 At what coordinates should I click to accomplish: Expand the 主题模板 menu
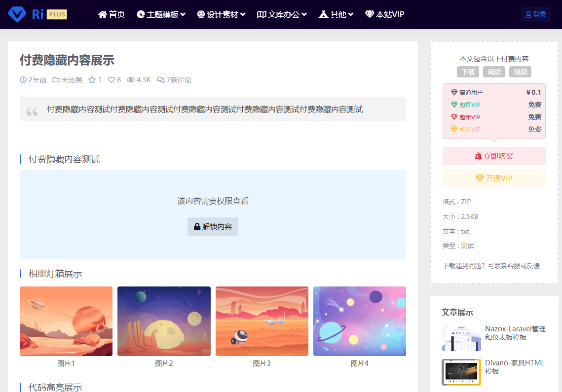click(161, 14)
